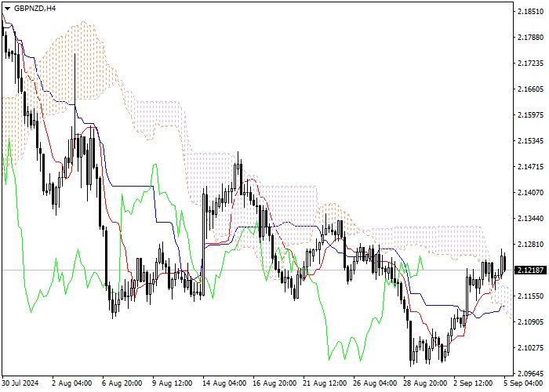
Task: Click the 16 Aug 20:00 time label
Action: click(x=274, y=383)
